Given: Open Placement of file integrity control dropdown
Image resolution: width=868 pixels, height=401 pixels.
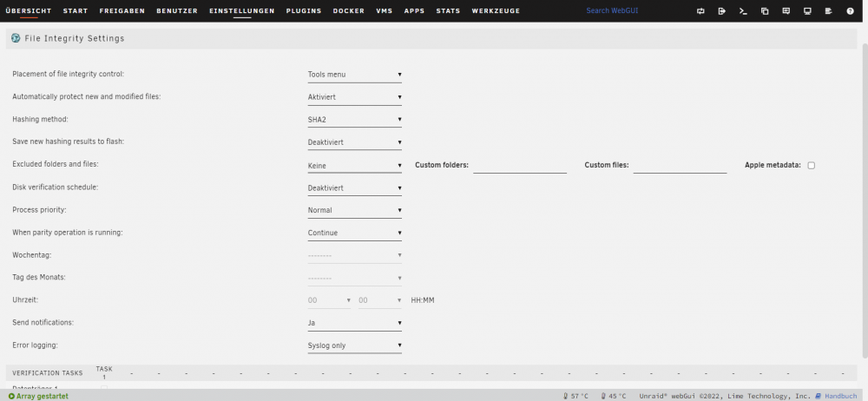Looking at the screenshot, I should (x=355, y=75).
